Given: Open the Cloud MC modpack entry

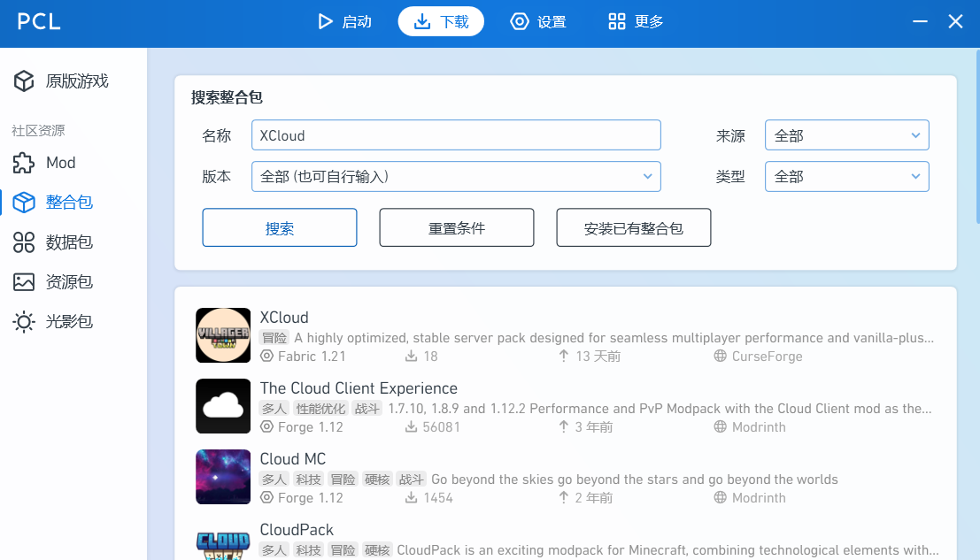Looking at the screenshot, I should pyautogui.click(x=566, y=477).
